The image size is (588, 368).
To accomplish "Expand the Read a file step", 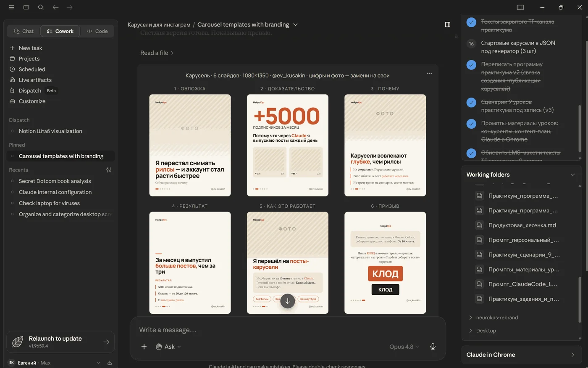I will click(x=157, y=53).
